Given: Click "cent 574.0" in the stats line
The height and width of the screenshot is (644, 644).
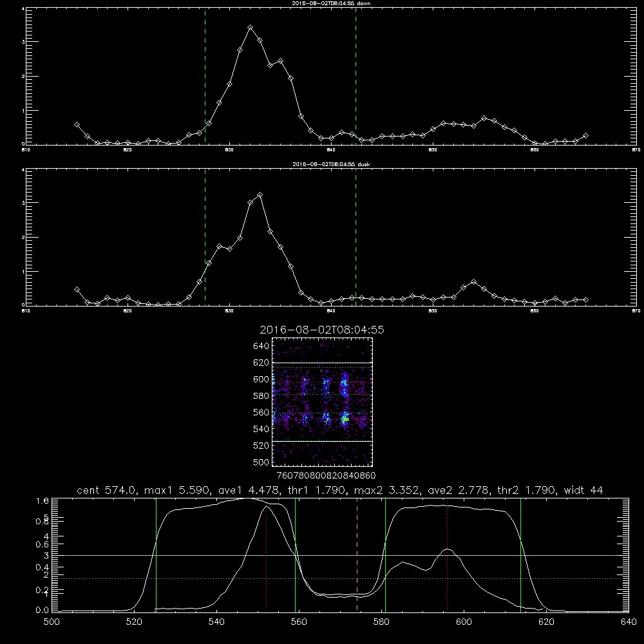Looking at the screenshot, I should [107, 490].
